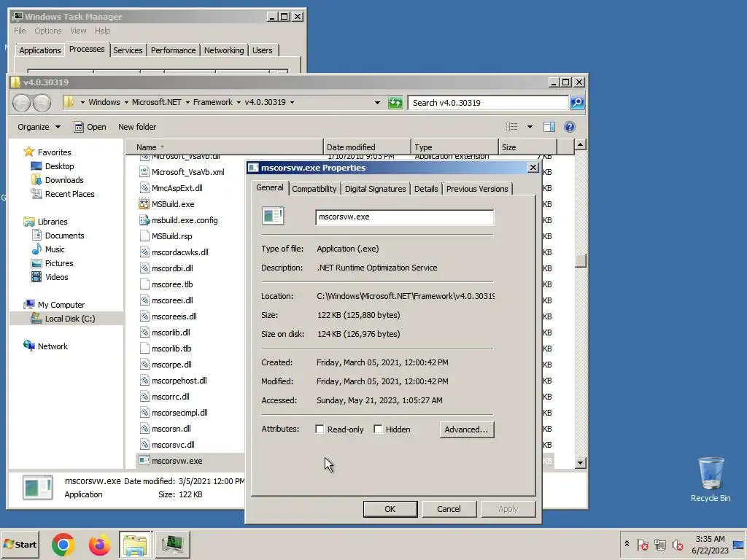Click the Forward navigation arrow in Explorer
The height and width of the screenshot is (560, 747).
click(42, 103)
